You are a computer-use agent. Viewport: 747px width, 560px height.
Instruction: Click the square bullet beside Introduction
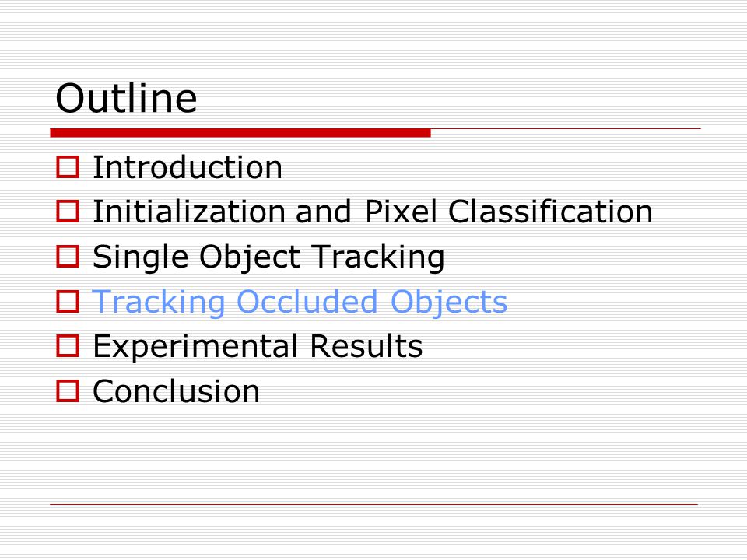[x=68, y=167]
